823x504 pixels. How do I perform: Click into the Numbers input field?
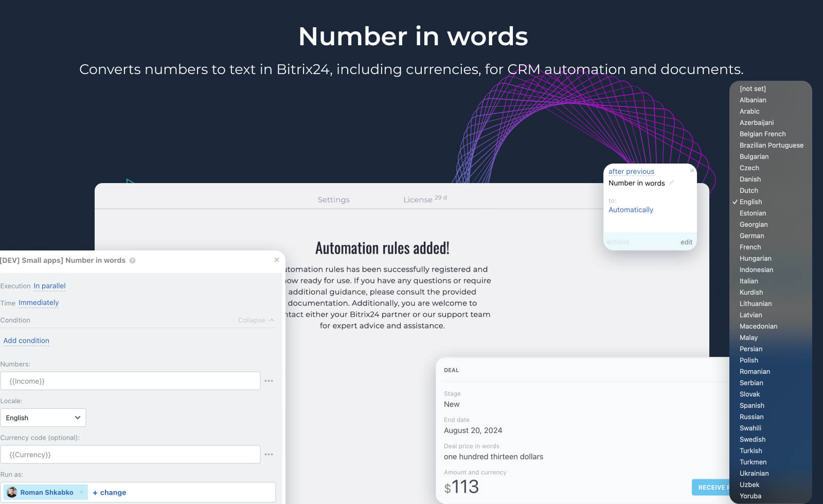(x=131, y=381)
